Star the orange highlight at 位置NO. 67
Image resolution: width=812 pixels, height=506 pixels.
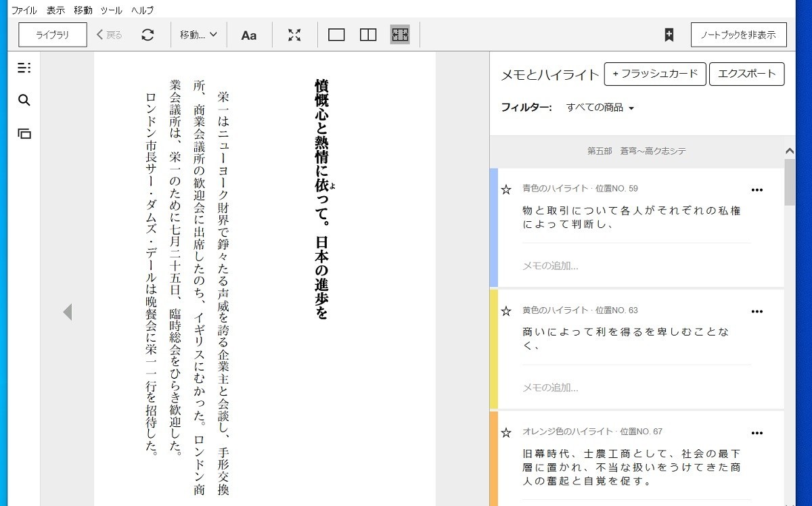coord(505,432)
